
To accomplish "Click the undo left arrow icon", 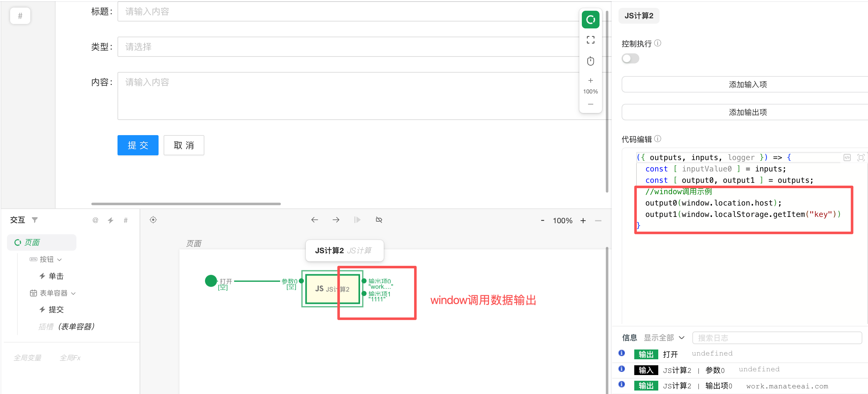I will [x=314, y=220].
